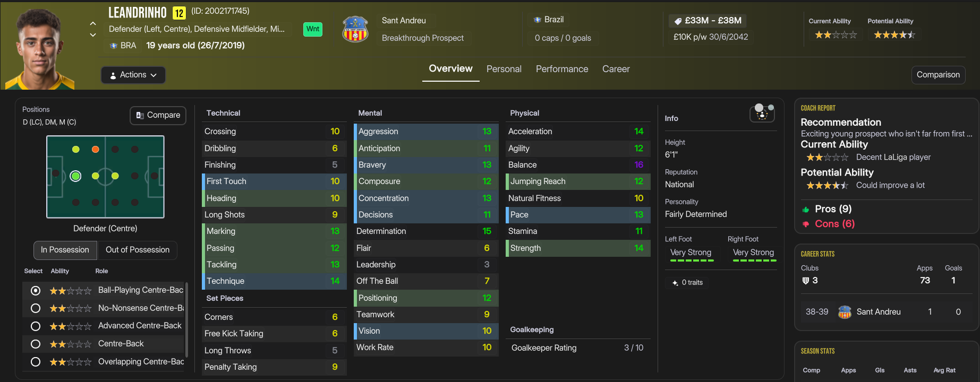Click the transfer value tag icon
The image size is (980, 382).
(678, 21)
